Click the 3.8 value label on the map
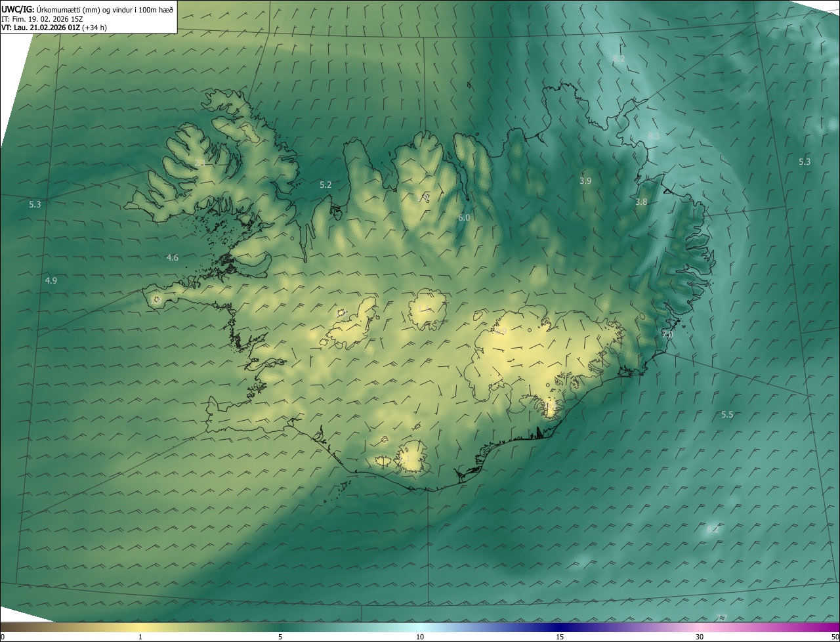The image size is (840, 642). (641, 202)
